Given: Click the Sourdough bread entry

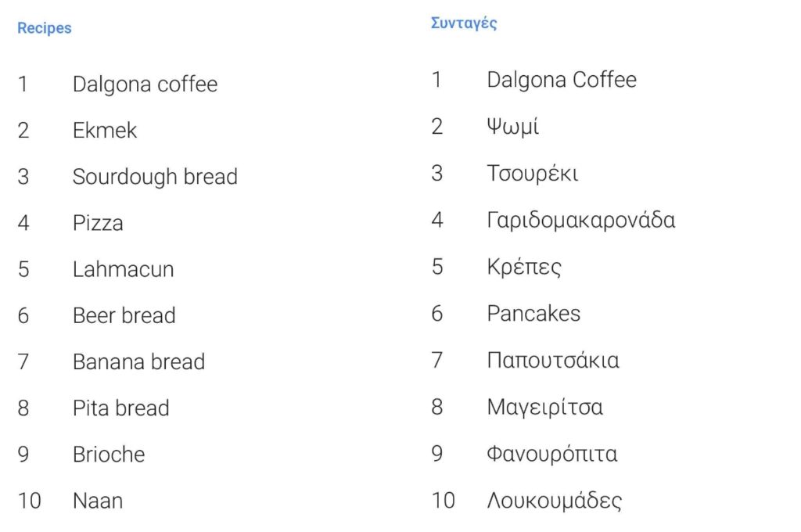Looking at the screenshot, I should (x=155, y=177).
